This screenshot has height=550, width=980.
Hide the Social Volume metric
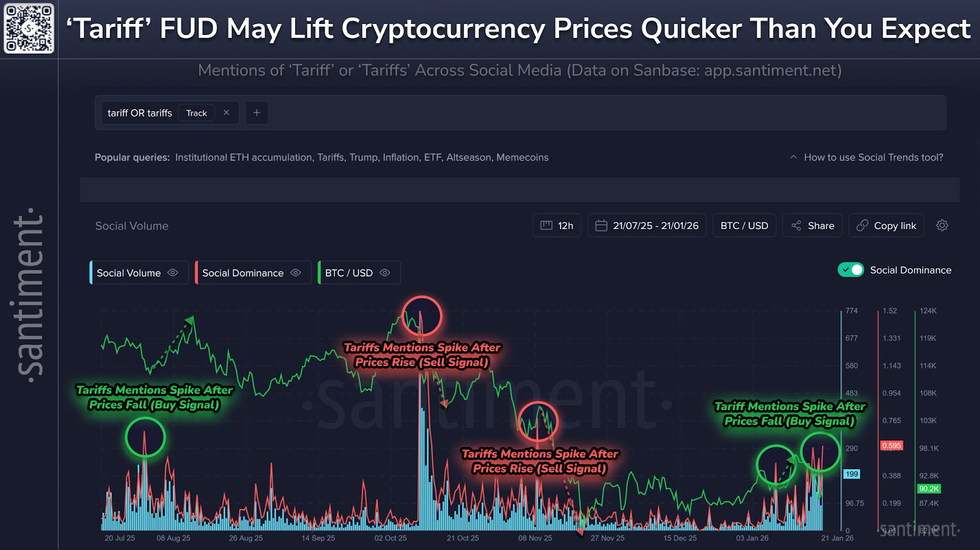[x=173, y=273]
